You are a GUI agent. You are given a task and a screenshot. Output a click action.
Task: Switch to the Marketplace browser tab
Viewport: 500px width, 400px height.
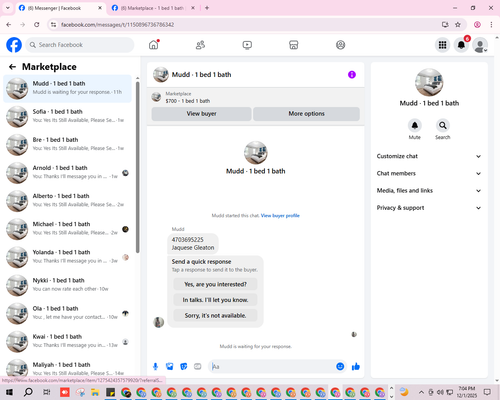152,8
